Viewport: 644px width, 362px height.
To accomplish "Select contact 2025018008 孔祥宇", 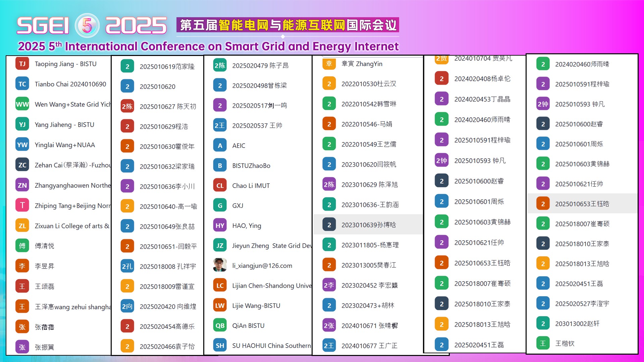I will 161,266.
